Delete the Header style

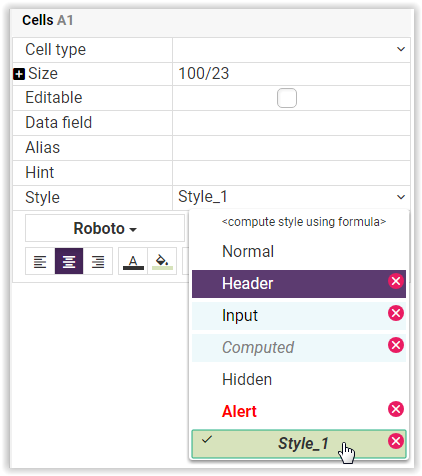point(396,281)
